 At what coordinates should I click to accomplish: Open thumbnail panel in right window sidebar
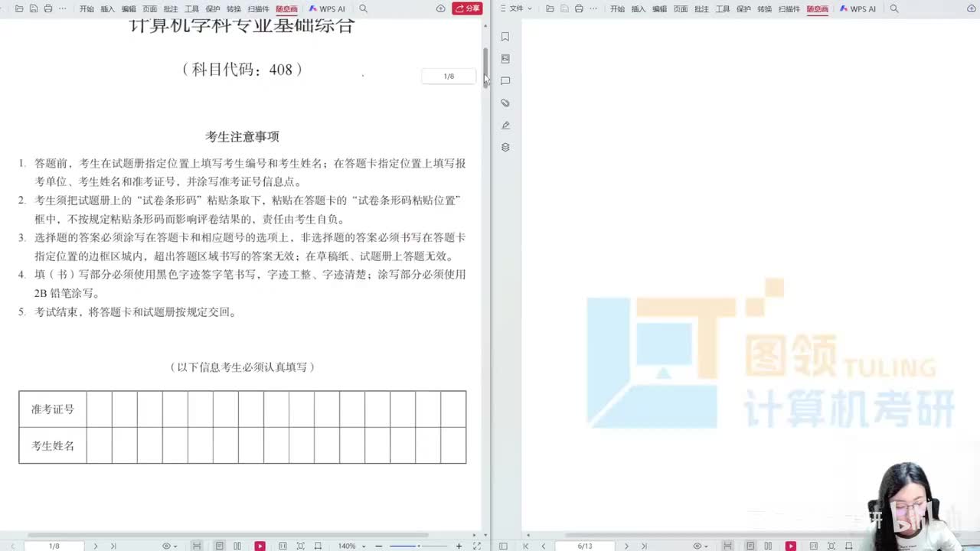click(505, 59)
